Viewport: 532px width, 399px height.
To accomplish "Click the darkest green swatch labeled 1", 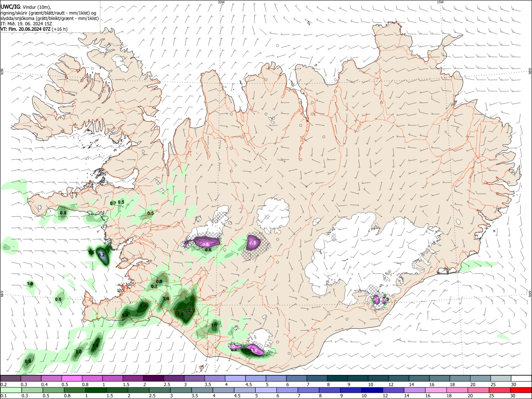I will [96, 390].
